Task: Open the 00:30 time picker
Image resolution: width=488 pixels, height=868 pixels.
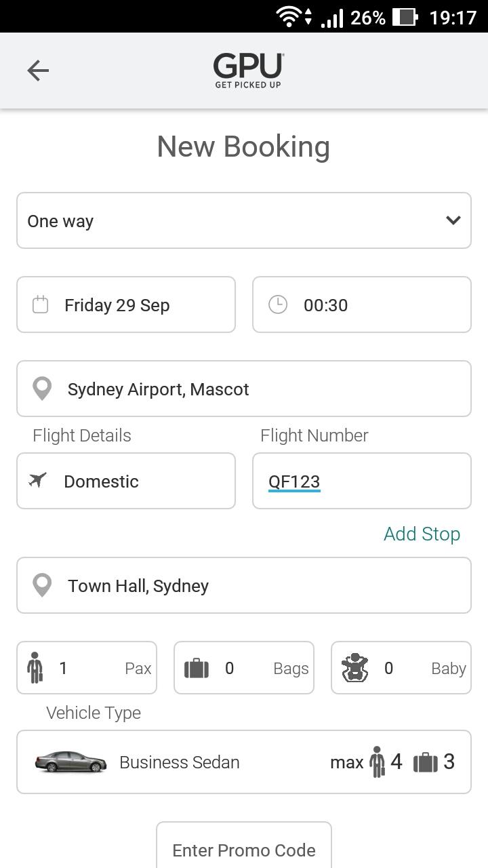Action: (x=362, y=304)
